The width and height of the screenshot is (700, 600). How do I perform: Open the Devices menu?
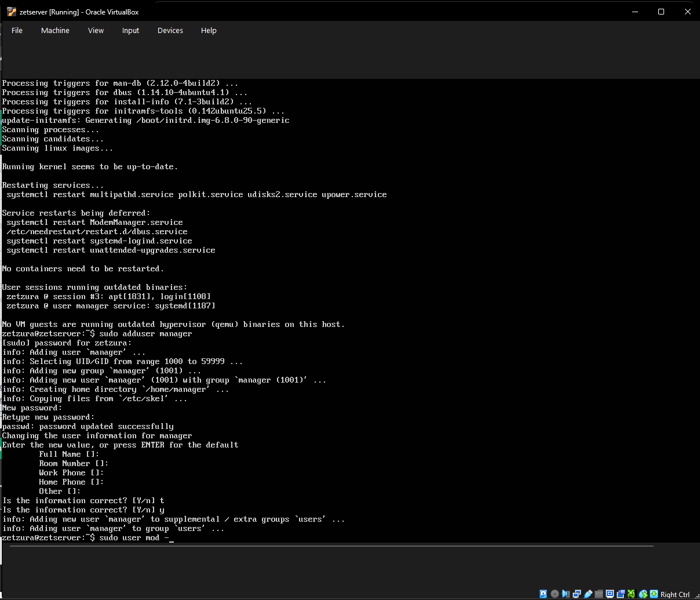170,30
